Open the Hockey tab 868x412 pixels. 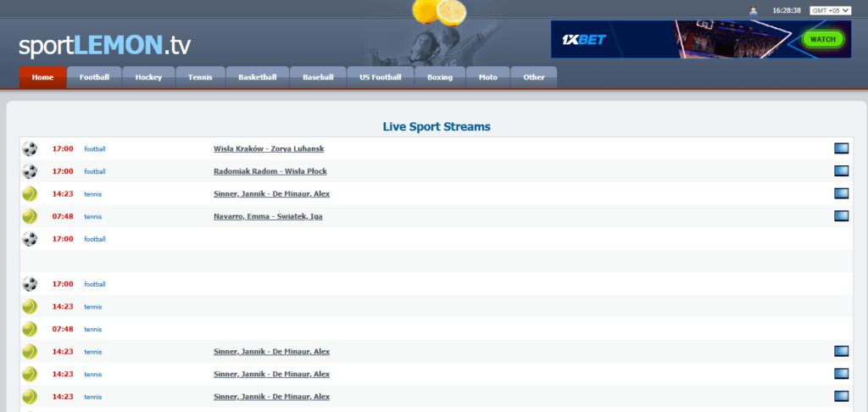(x=148, y=77)
